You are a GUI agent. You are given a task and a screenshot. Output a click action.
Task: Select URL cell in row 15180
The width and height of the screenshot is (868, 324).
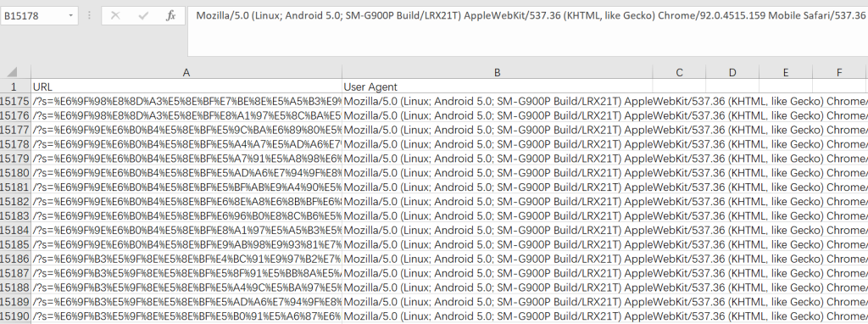(x=186, y=173)
